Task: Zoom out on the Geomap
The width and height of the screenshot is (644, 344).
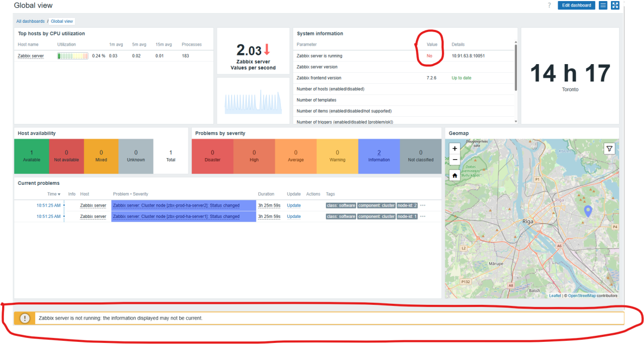Action: point(454,160)
